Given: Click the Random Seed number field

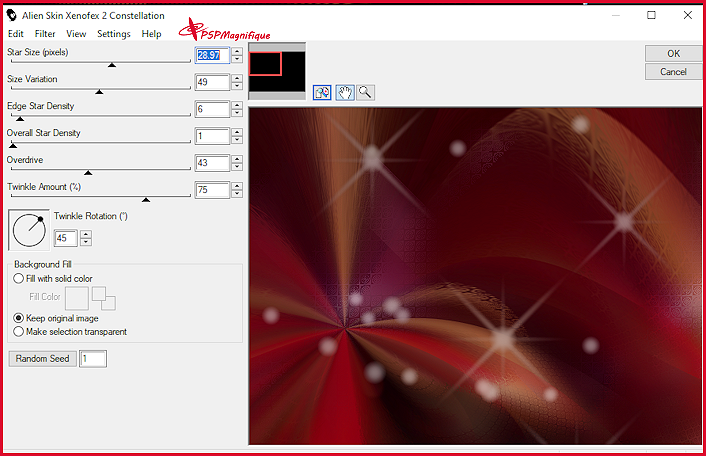Looking at the screenshot, I should point(93,359).
